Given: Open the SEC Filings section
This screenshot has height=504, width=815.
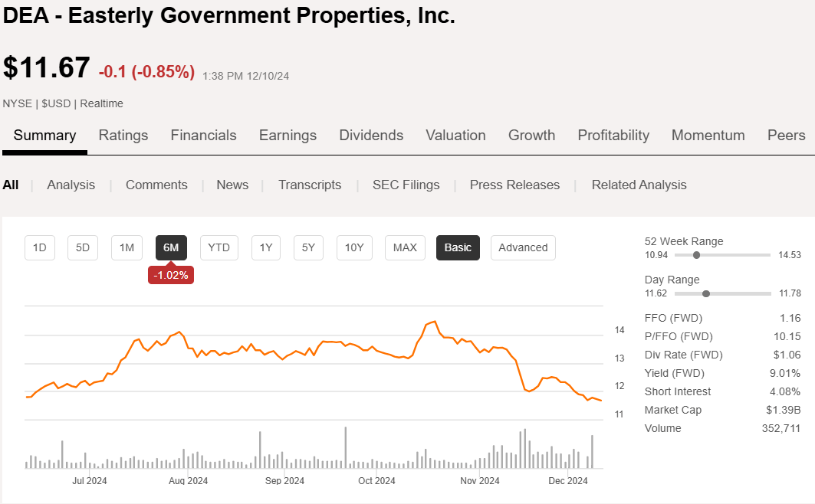Looking at the screenshot, I should (406, 185).
